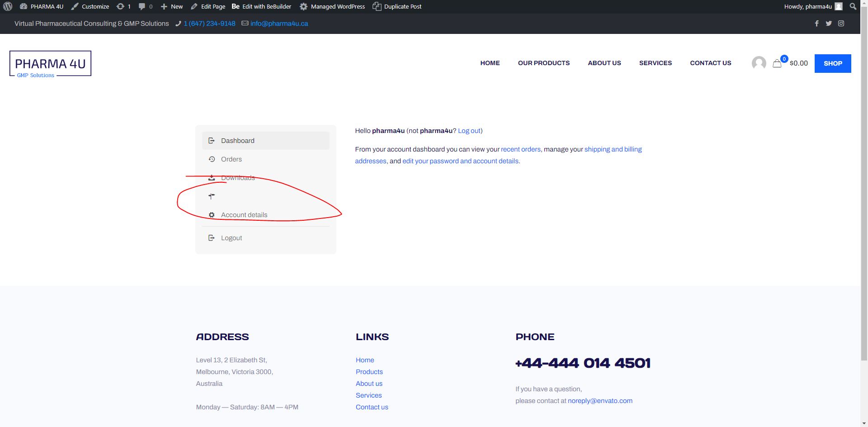Open footer Contact us link
The height and width of the screenshot is (427, 868).
tap(372, 407)
